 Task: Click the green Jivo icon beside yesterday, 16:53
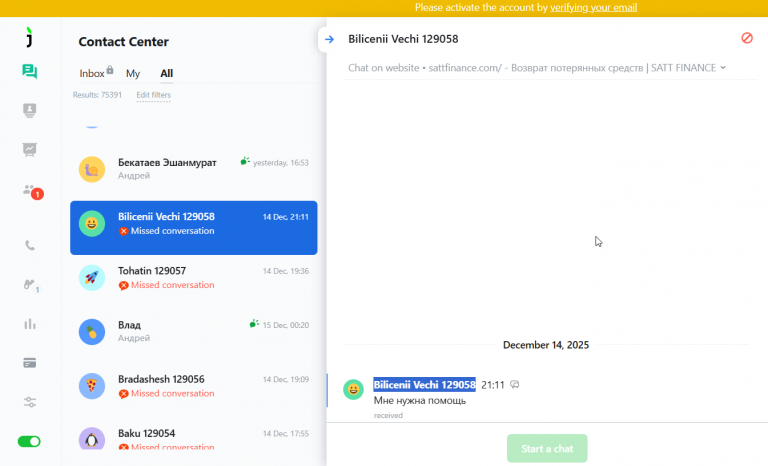point(245,161)
